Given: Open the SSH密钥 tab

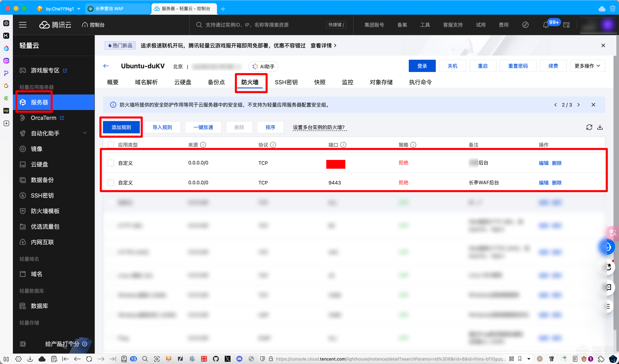Looking at the screenshot, I should [x=286, y=82].
